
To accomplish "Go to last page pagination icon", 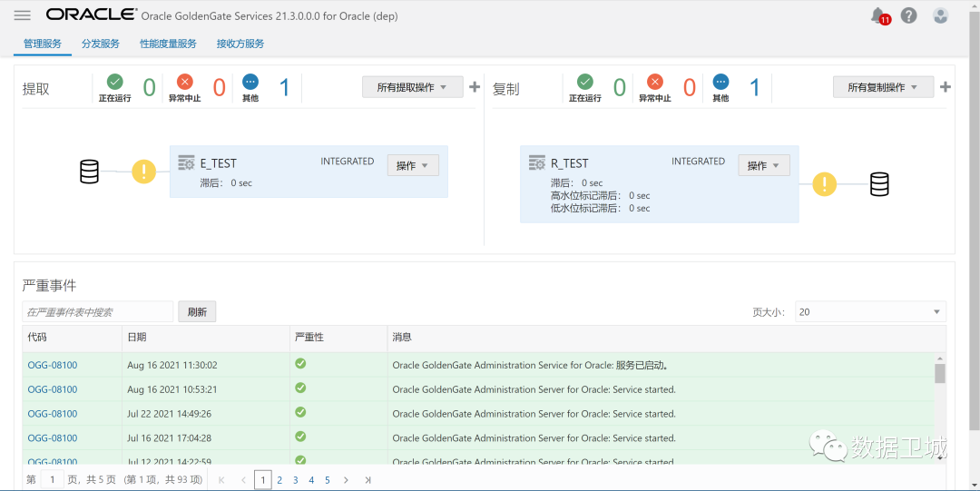I will [x=367, y=480].
